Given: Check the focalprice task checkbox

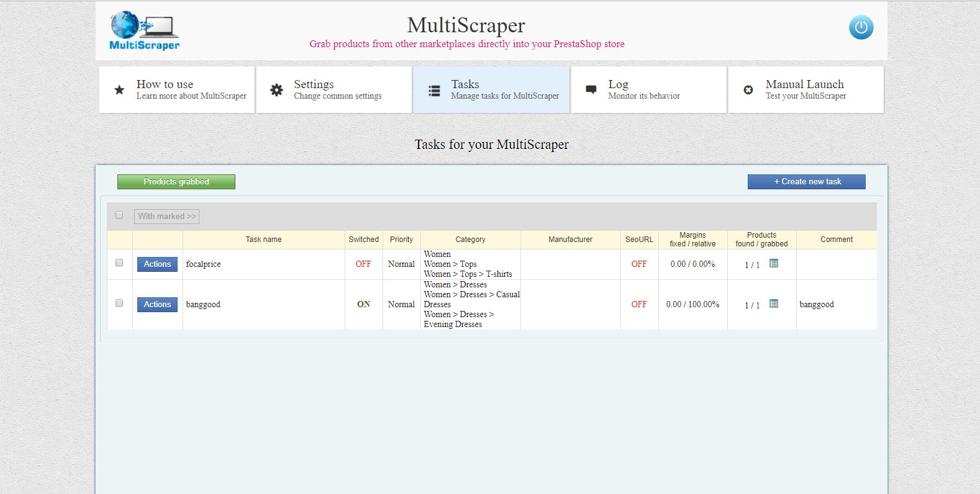Looking at the screenshot, I should (119, 263).
